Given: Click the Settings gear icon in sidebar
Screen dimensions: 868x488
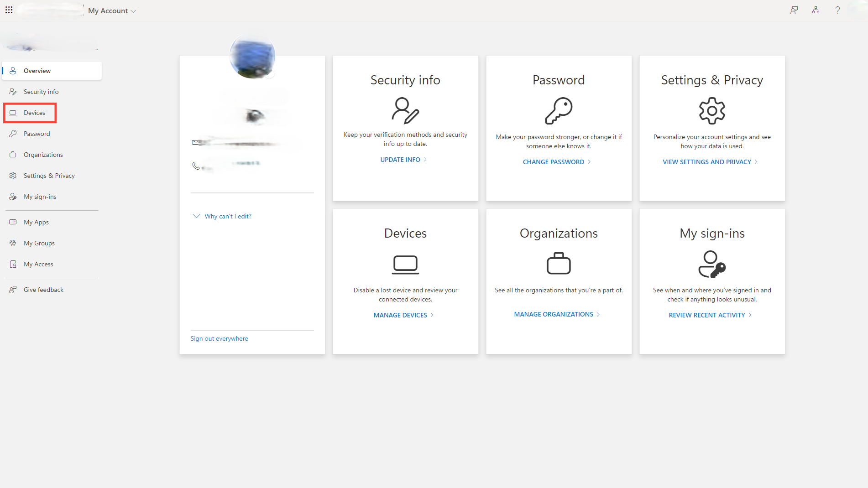Looking at the screenshot, I should click(x=13, y=176).
